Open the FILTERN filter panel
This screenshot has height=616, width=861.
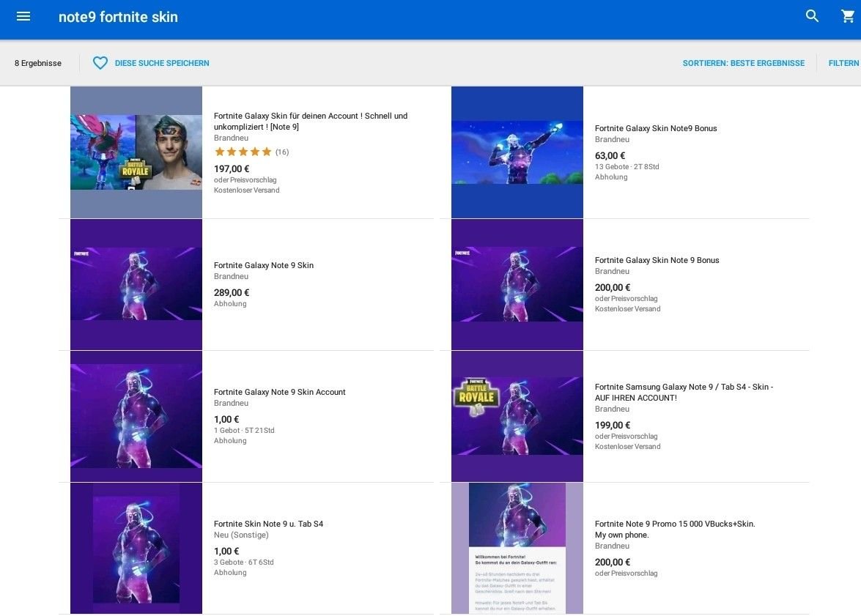coord(843,63)
